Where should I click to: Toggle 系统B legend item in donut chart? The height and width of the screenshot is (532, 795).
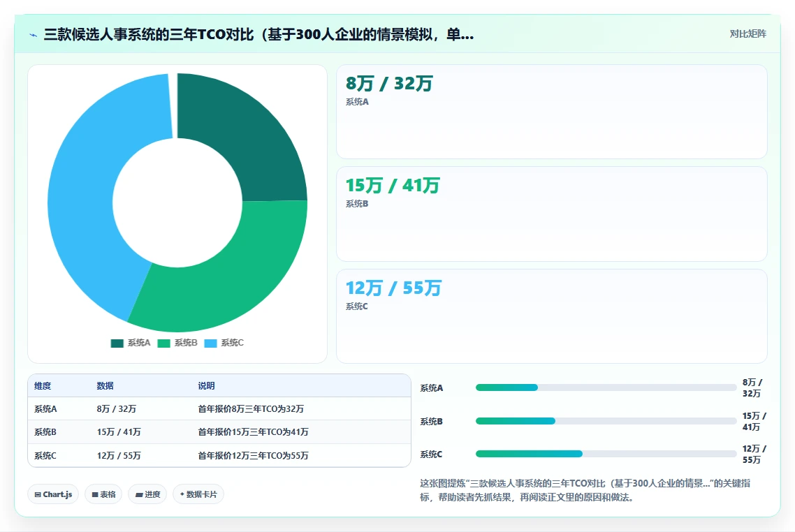click(x=177, y=343)
